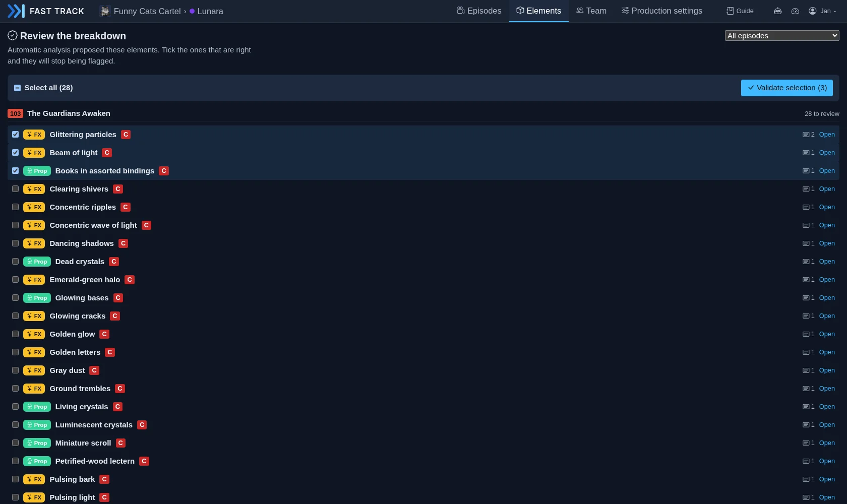Screen dimensions: 847x504
Task: Uncheck the Glittering particles checkbox
Action: pos(15,135)
